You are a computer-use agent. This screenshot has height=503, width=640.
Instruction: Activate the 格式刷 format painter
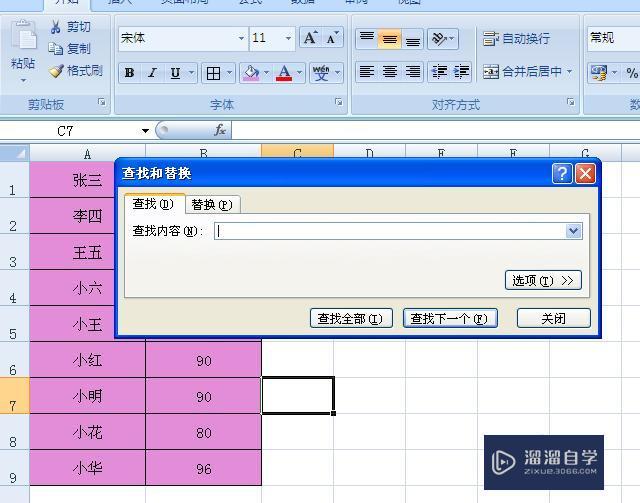[x=76, y=71]
